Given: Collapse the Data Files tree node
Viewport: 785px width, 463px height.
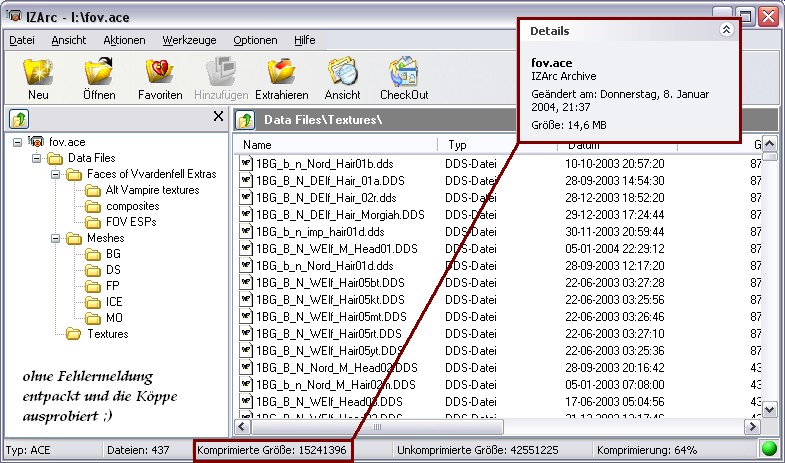Looking at the screenshot, I should [x=37, y=158].
